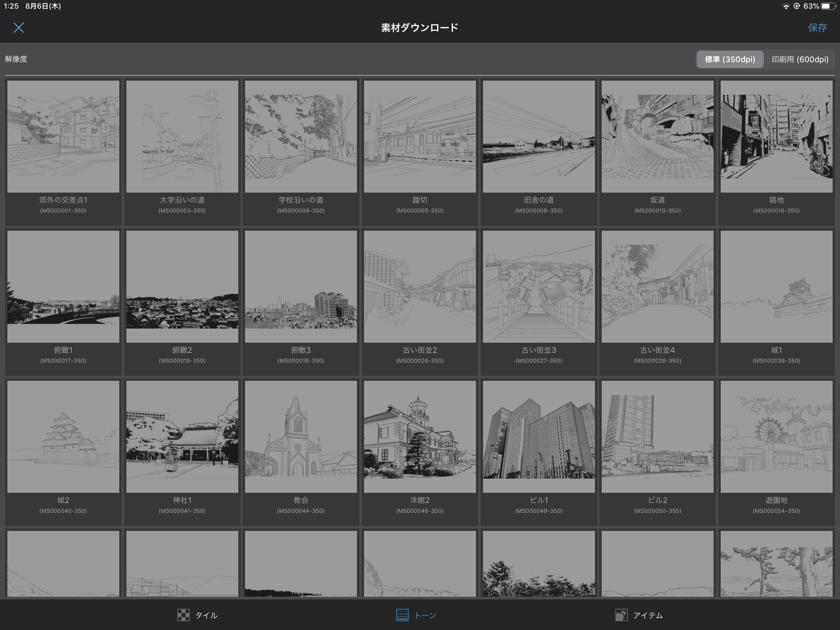Switch to the トーン tab

[416, 615]
